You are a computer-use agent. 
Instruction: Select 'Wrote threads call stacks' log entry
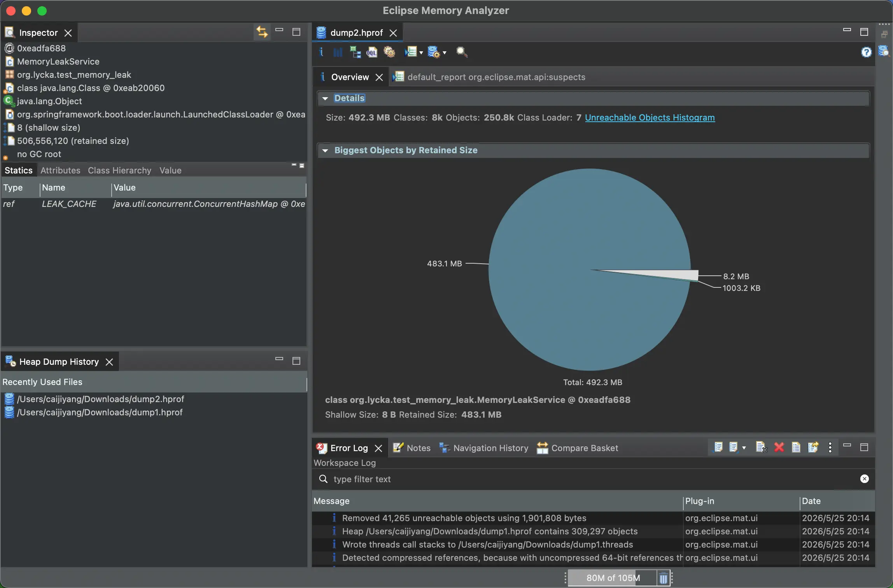coord(593,544)
